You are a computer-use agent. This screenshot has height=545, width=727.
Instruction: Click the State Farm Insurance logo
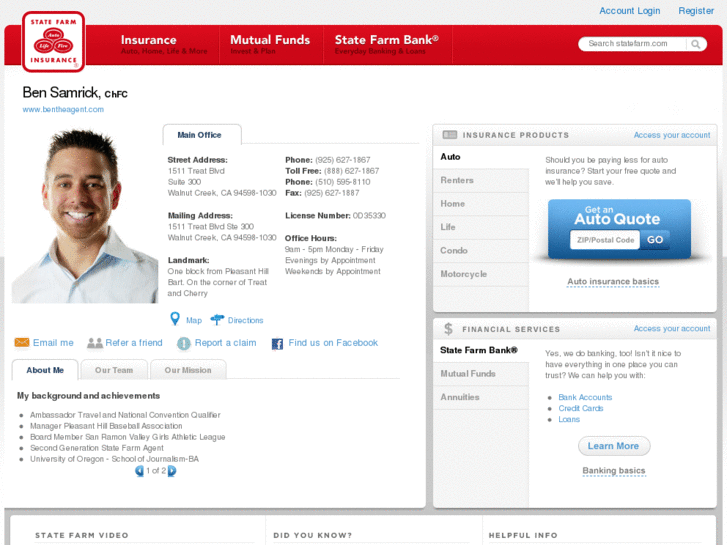53,42
